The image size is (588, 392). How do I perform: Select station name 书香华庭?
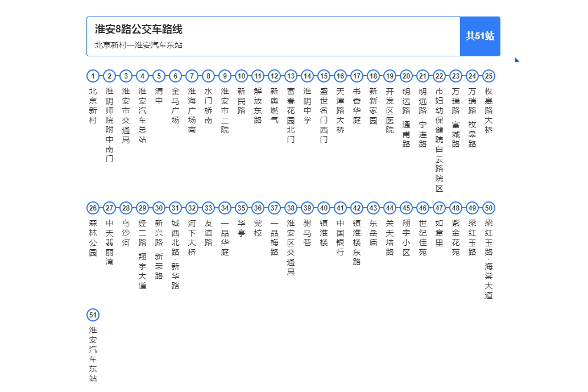[x=357, y=106]
